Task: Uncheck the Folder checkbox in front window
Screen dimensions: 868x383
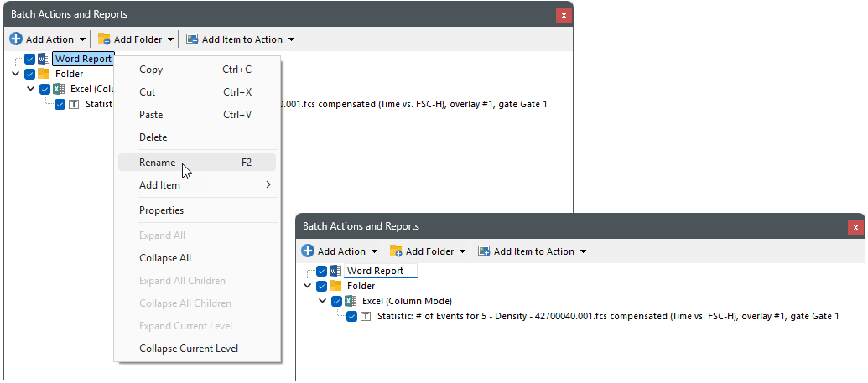Action: (x=322, y=286)
